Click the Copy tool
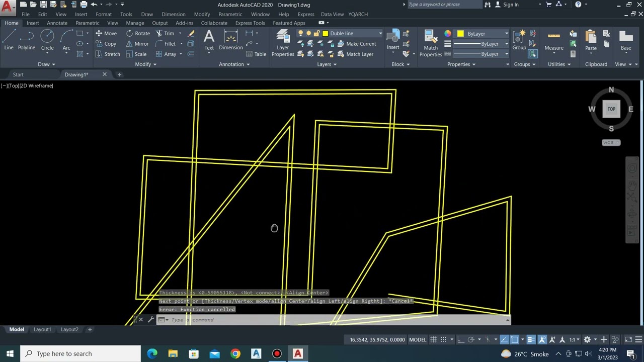 point(106,44)
